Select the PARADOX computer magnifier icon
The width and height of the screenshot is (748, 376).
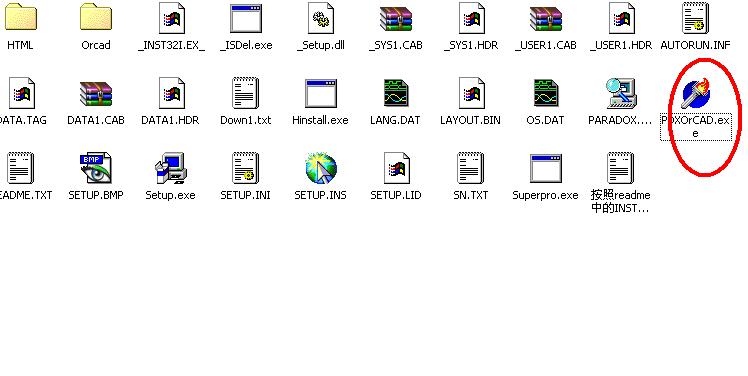(x=620, y=93)
